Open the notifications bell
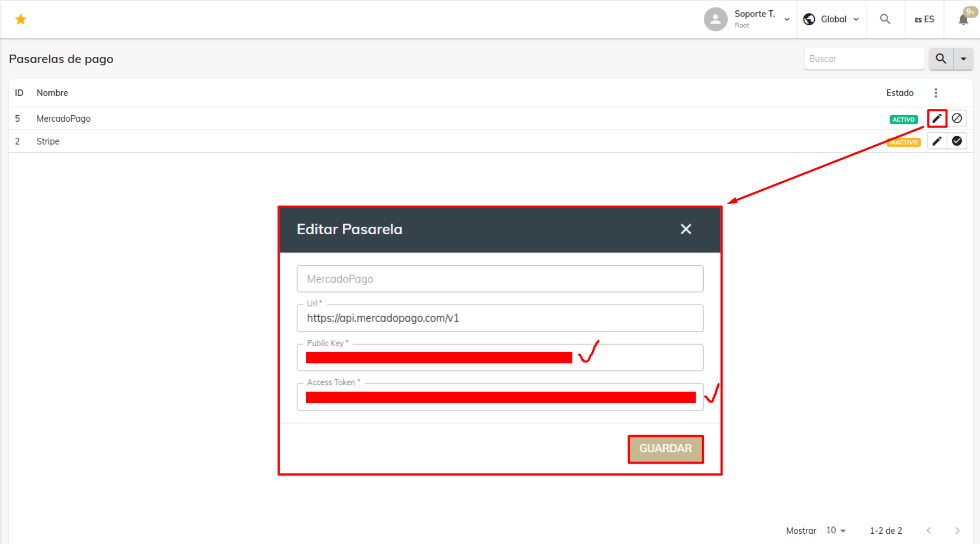Image resolution: width=980 pixels, height=544 pixels. [963, 19]
